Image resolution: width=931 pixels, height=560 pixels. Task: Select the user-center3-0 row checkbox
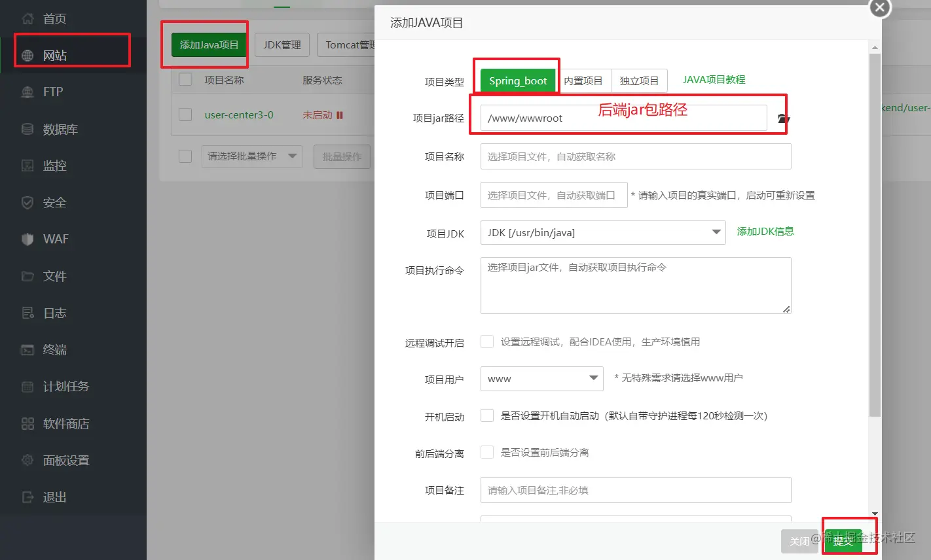coord(185,114)
